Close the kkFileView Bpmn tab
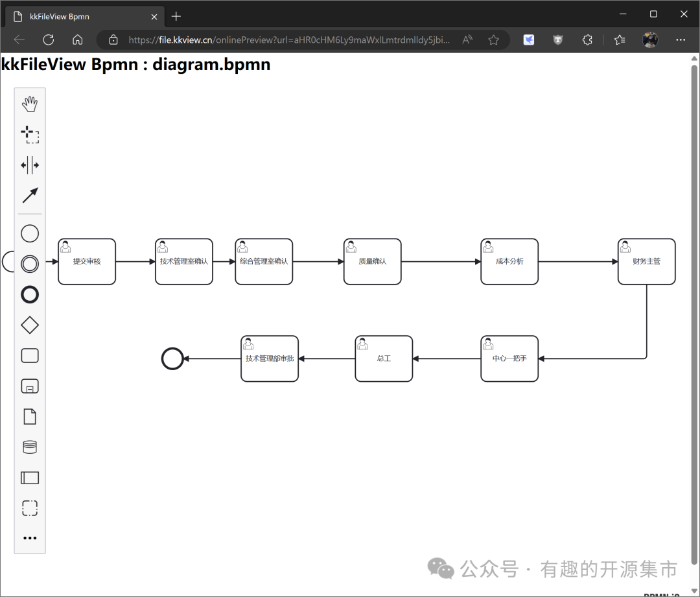 pyautogui.click(x=154, y=16)
